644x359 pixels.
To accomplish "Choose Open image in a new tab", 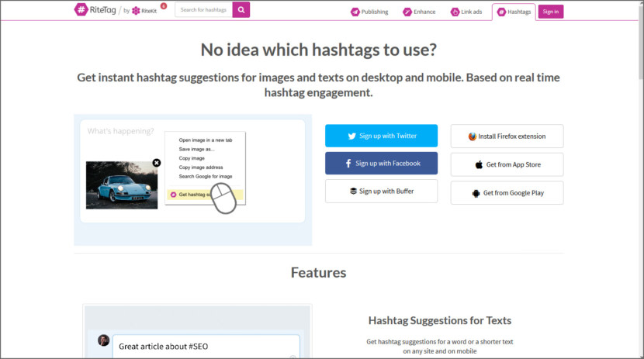I will pos(206,140).
